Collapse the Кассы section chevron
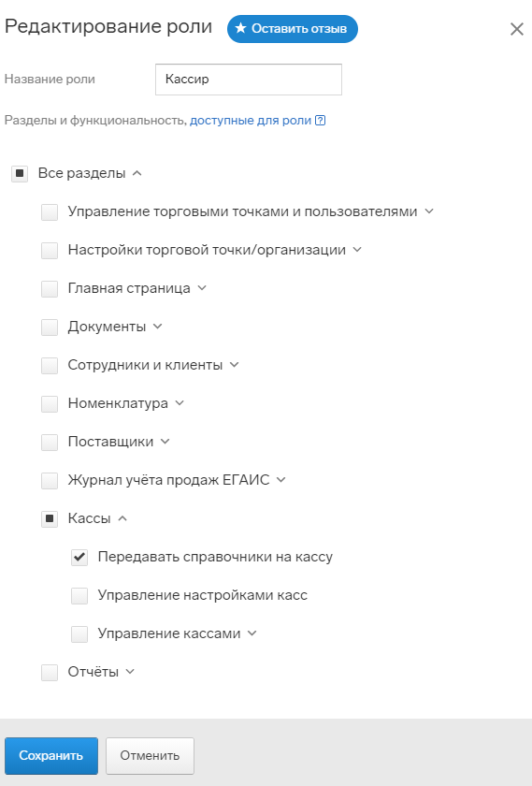Viewport: 532px width, 786px height. point(122,518)
